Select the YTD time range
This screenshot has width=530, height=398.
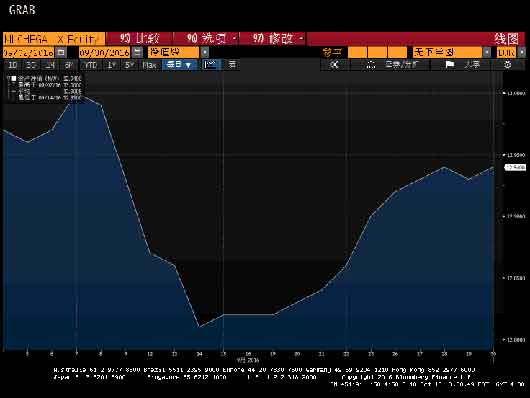91,65
